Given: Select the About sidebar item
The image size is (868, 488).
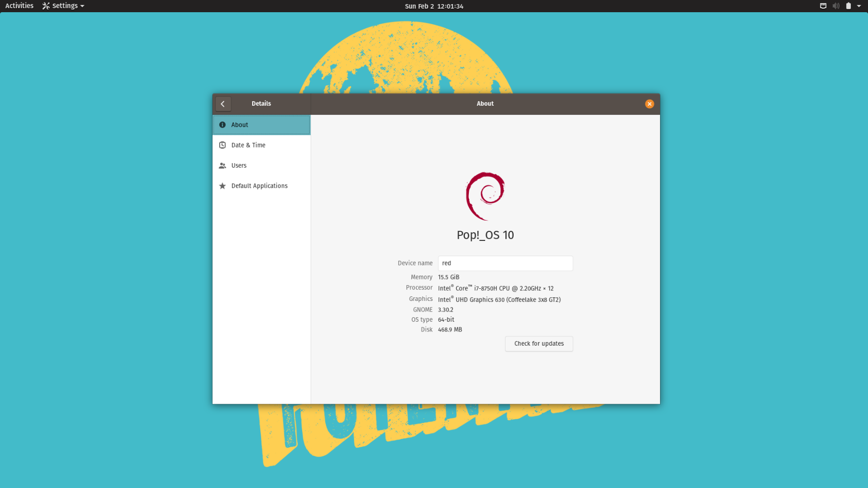Looking at the screenshot, I should (261, 125).
